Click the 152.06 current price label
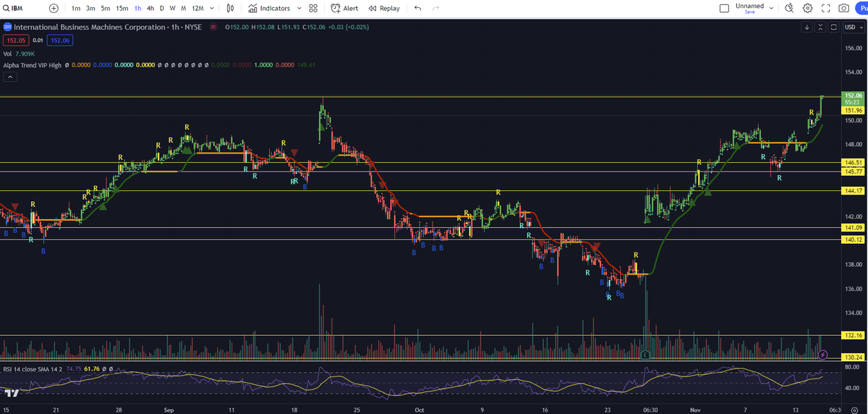Image resolution: width=868 pixels, height=414 pixels. (x=854, y=96)
